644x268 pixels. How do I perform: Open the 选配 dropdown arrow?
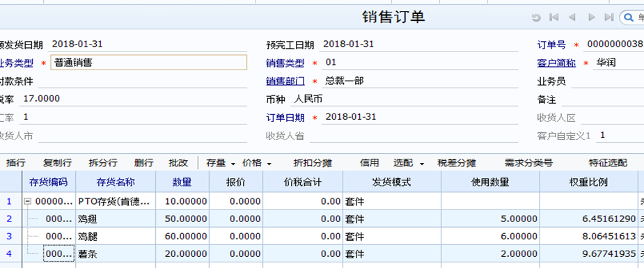[421, 164]
